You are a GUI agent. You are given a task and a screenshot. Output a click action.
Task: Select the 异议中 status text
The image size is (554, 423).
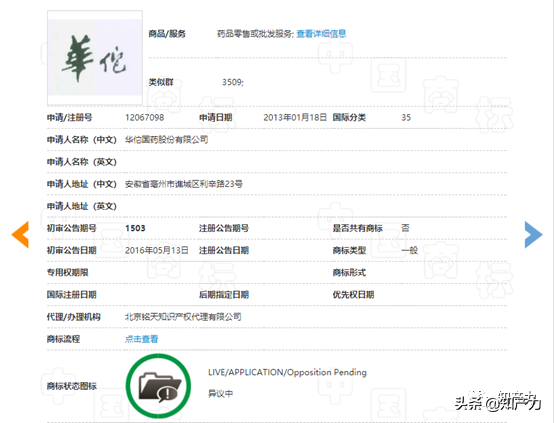coord(220,393)
